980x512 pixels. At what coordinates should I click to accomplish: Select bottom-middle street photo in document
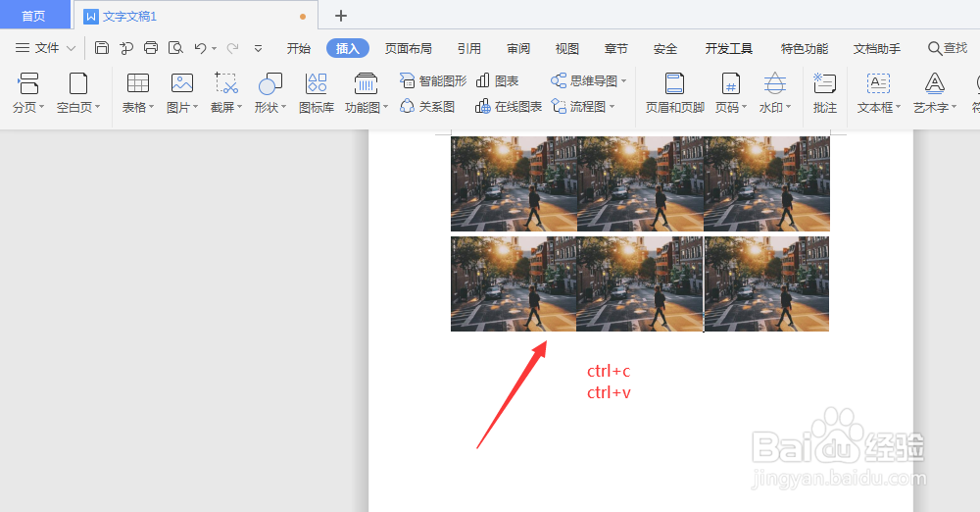click(639, 283)
